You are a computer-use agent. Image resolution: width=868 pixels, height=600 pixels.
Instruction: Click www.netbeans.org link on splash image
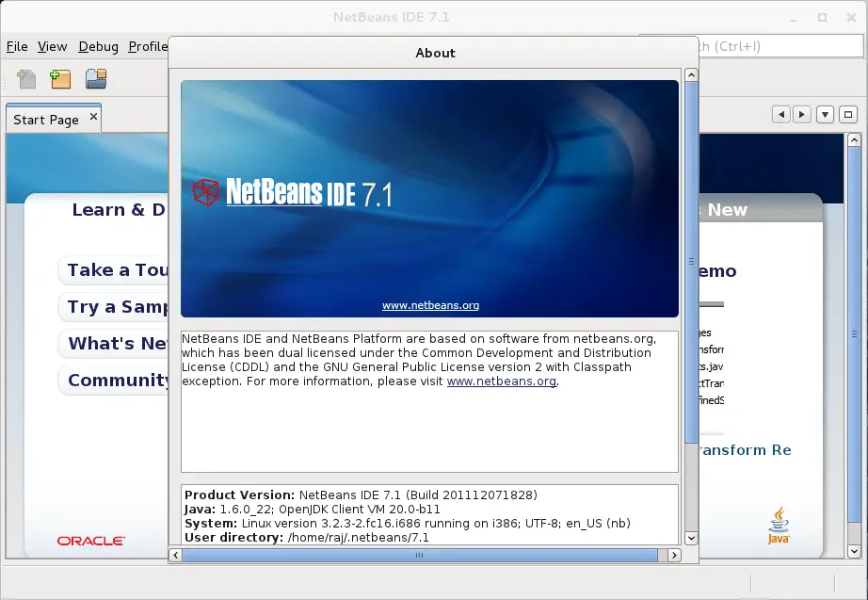tap(430, 305)
